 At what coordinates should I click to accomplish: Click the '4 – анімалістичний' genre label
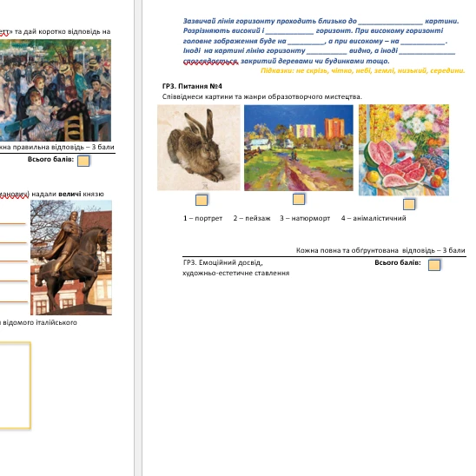pyautogui.click(x=374, y=218)
